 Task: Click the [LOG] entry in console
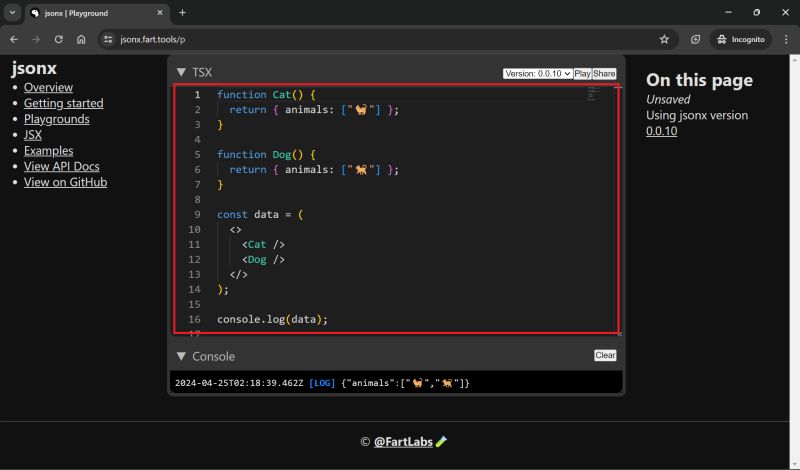pyautogui.click(x=322, y=383)
